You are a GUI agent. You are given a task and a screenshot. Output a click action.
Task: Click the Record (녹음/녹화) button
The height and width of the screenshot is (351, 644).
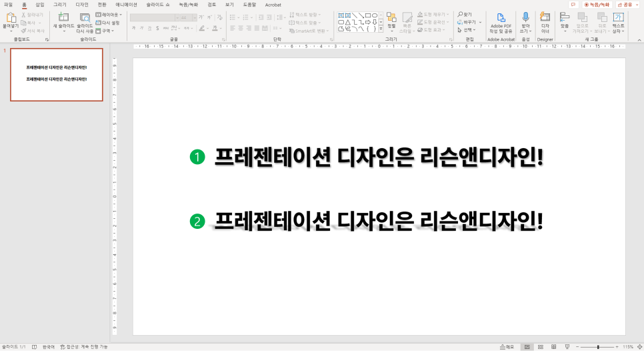[x=597, y=5]
